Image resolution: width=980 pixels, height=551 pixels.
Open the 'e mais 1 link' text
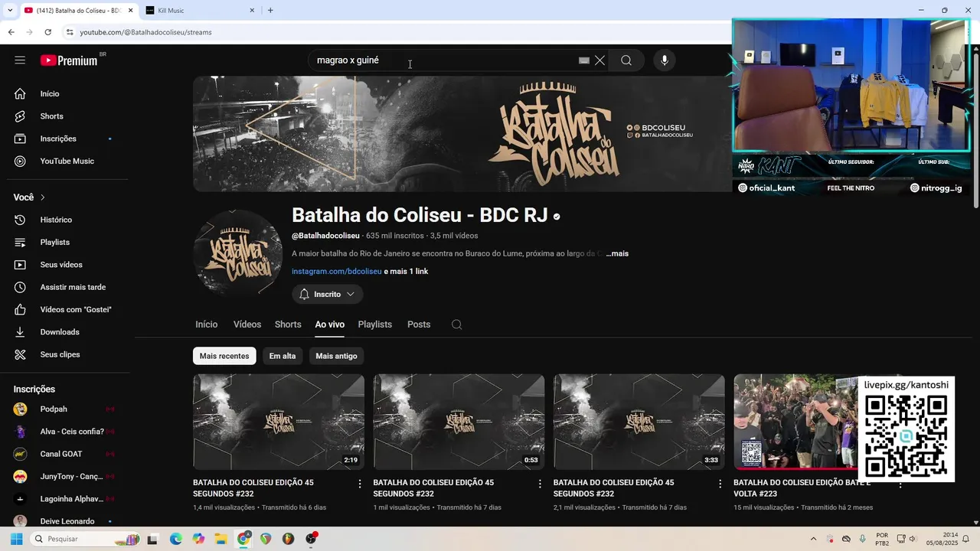(x=406, y=272)
